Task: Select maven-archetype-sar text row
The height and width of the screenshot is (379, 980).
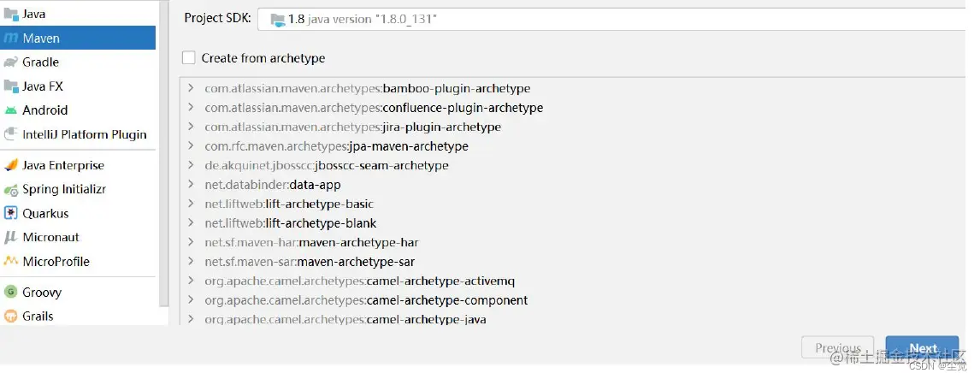Action: click(x=310, y=262)
